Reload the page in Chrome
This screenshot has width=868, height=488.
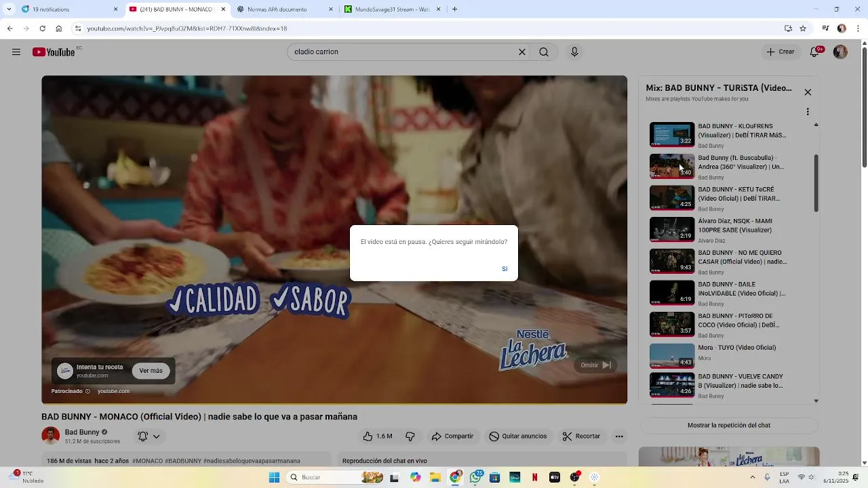(42, 28)
